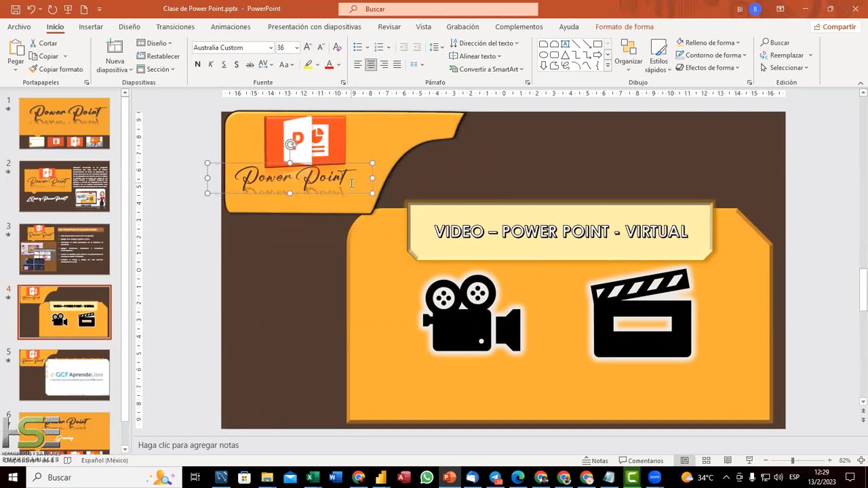Click Haga clic para agregar notas area
The image size is (868, 488).
[189, 445]
